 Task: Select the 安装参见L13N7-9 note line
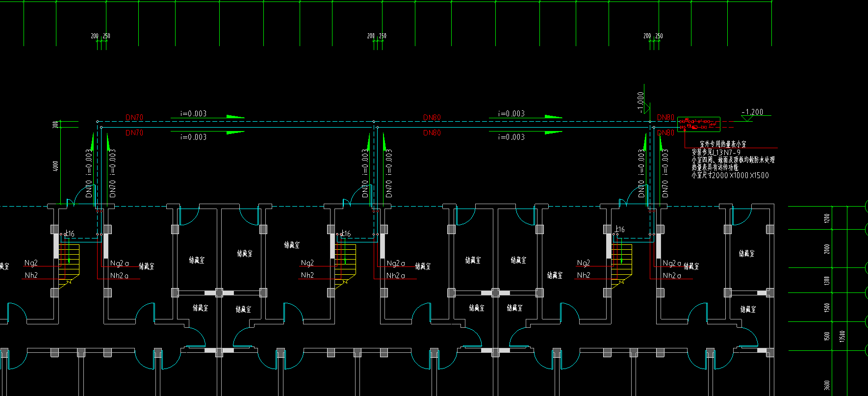click(x=716, y=153)
